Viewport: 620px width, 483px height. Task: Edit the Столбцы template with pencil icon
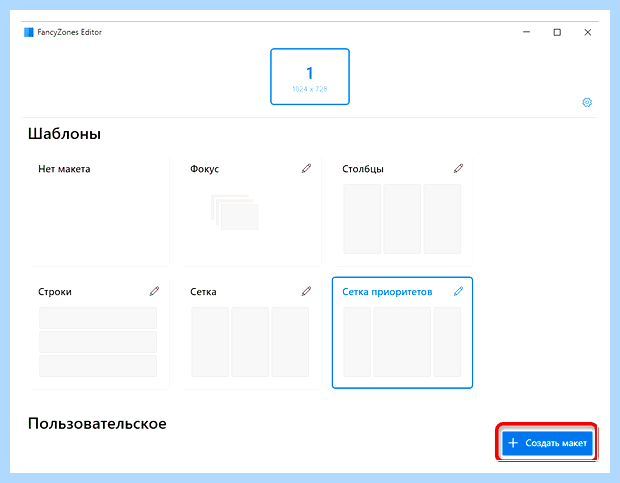coord(458,168)
